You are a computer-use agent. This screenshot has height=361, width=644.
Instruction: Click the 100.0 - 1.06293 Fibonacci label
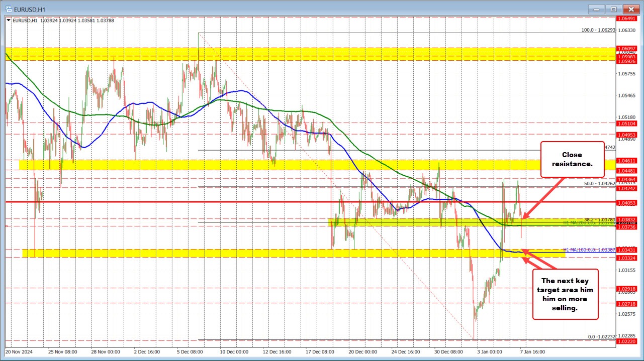(598, 30)
